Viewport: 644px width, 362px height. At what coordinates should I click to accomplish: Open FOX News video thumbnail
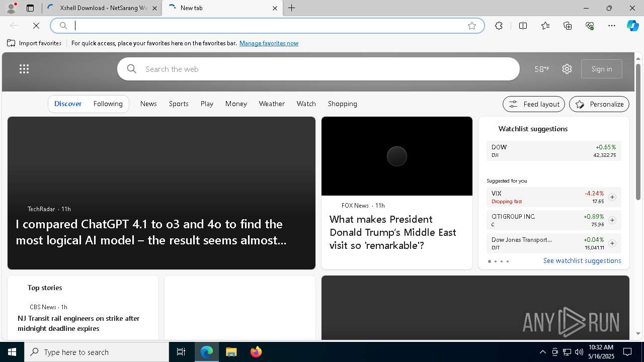tap(397, 156)
